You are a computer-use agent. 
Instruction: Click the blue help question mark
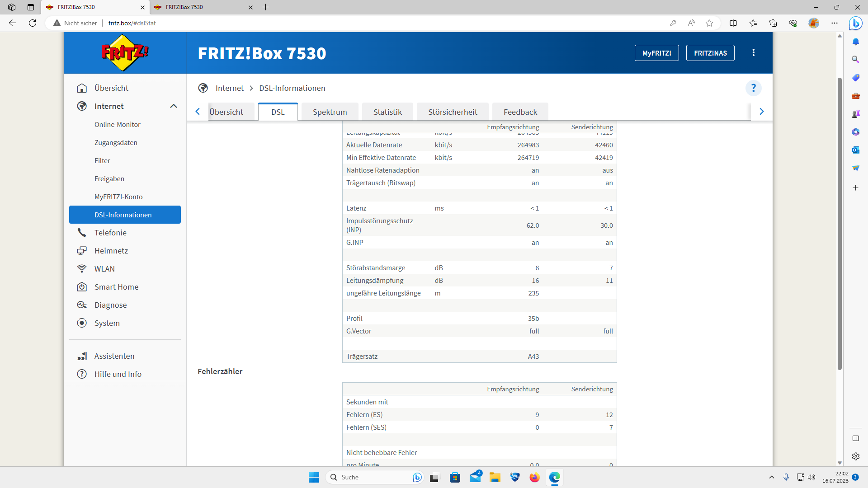pos(753,88)
